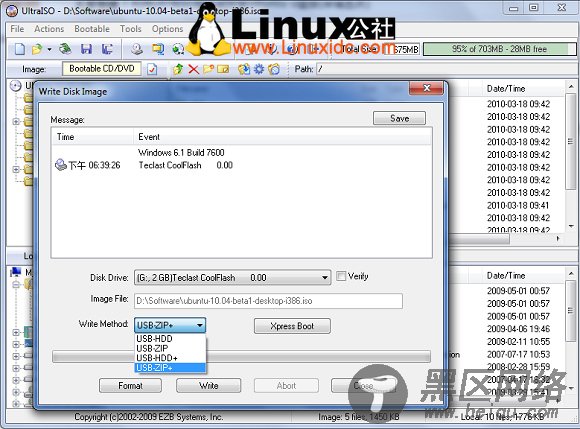The image size is (580, 429).
Task: Click the printer icon in message log row
Action: [61, 165]
